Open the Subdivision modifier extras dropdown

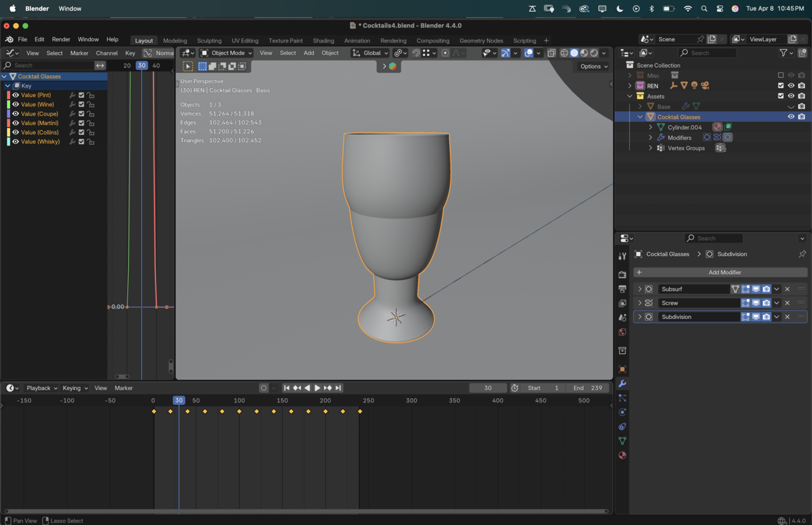tap(776, 317)
